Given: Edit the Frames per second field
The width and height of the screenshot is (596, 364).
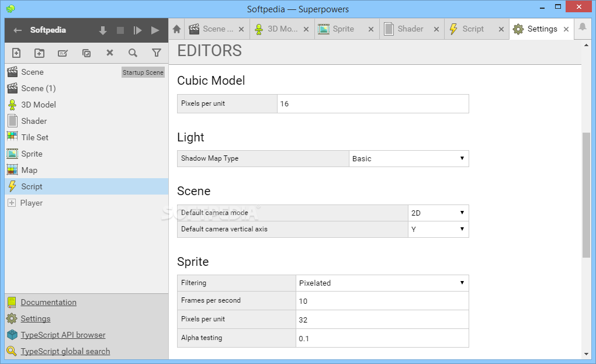Looking at the screenshot, I should click(x=382, y=301).
